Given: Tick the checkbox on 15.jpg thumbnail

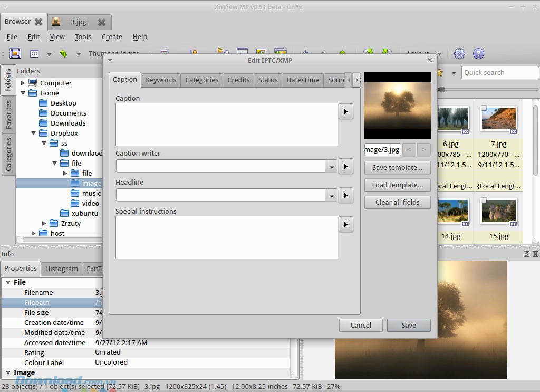Looking at the screenshot, I should coord(484,200).
